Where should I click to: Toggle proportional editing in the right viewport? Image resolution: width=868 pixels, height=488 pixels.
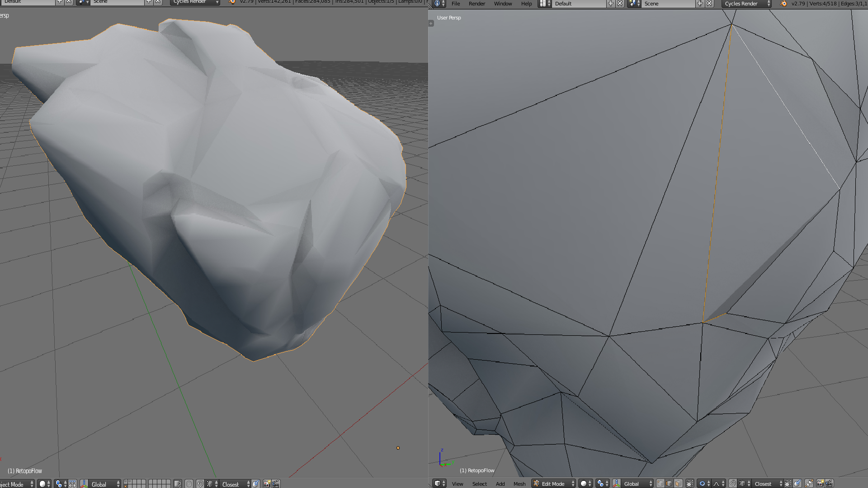click(702, 483)
